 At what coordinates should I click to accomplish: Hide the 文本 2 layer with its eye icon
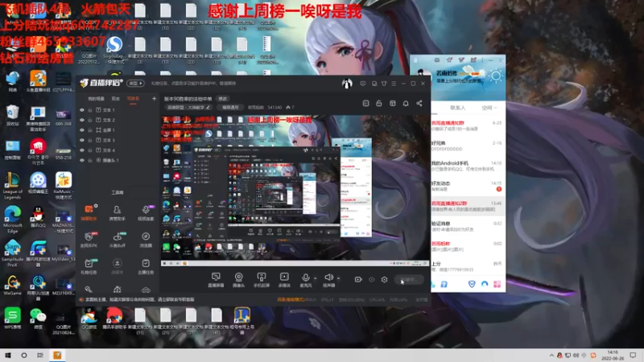click(82, 120)
